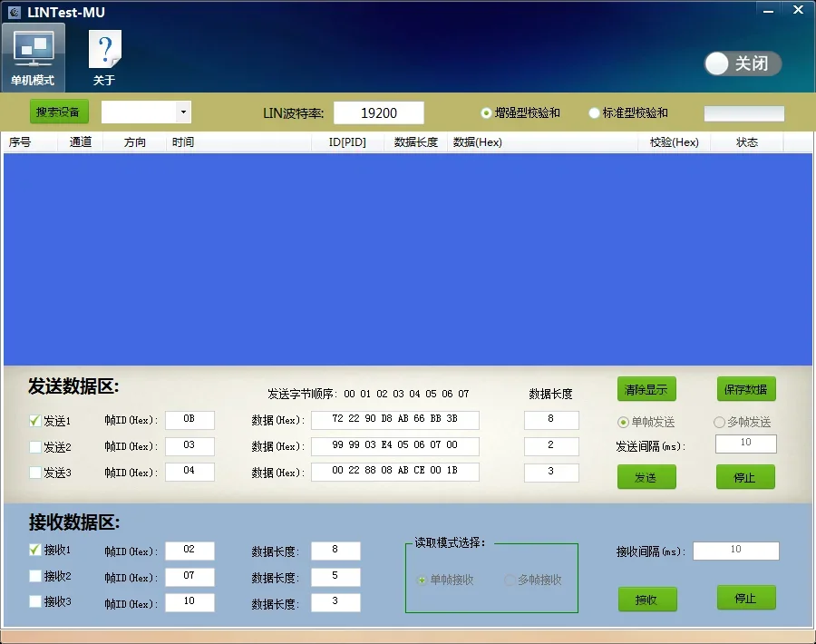Click the green 发送 button

click(x=646, y=477)
